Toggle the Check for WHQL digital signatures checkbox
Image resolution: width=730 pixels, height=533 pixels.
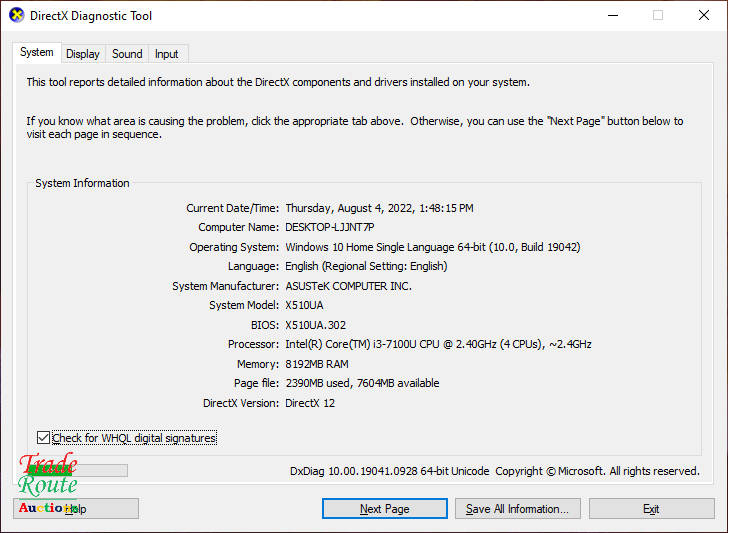coord(42,438)
